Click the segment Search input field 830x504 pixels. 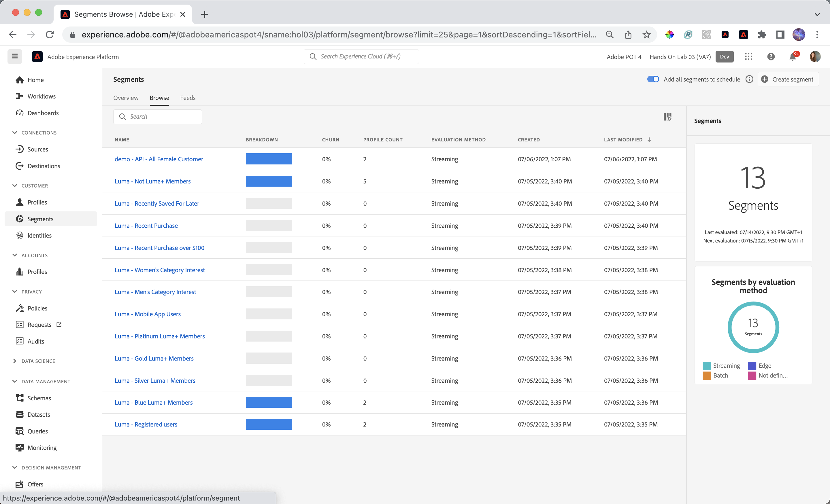(x=157, y=116)
